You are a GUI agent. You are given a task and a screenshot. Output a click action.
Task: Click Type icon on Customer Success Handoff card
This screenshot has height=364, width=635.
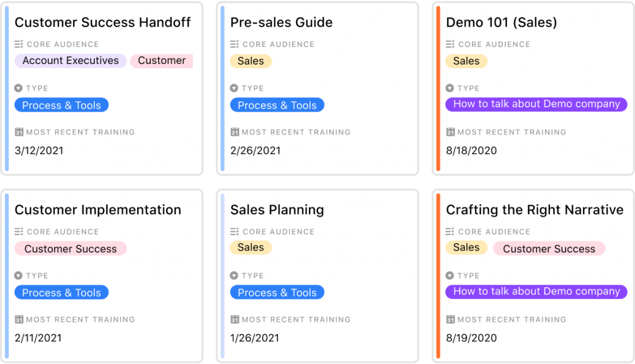[x=19, y=89]
